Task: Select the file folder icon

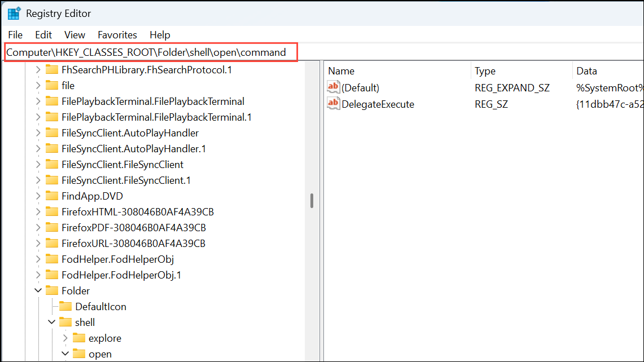Action: (52, 85)
